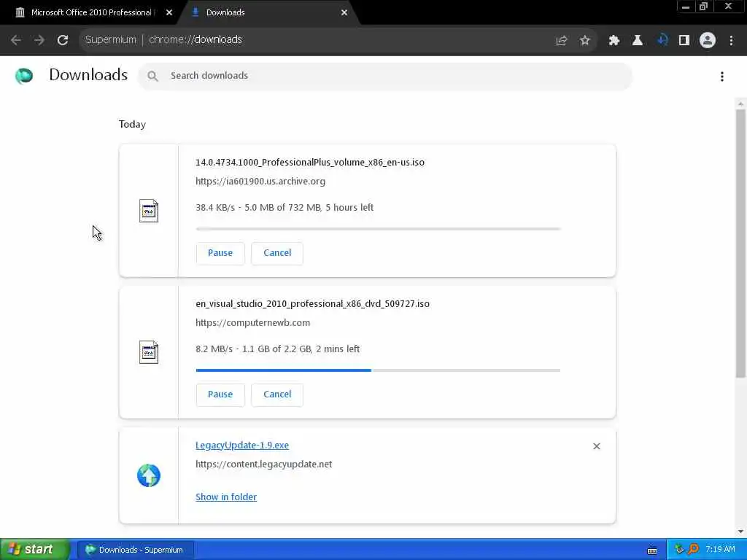Click the scrollbar up arrow

coord(740,104)
